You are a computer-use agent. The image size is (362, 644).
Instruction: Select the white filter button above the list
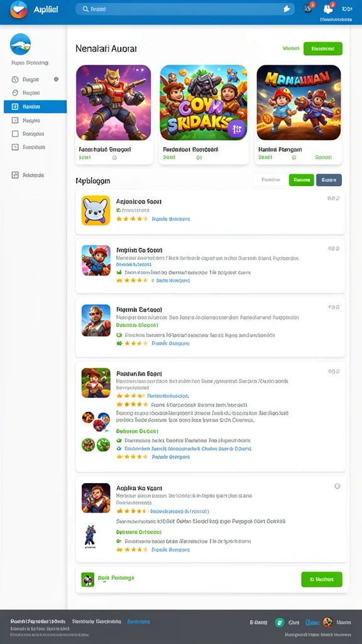(x=270, y=180)
